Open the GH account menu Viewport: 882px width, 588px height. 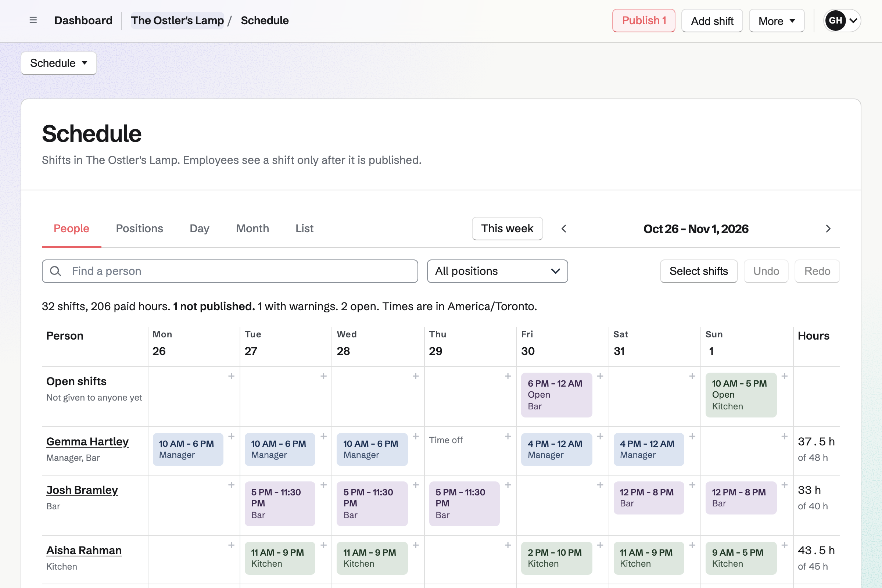[842, 21]
